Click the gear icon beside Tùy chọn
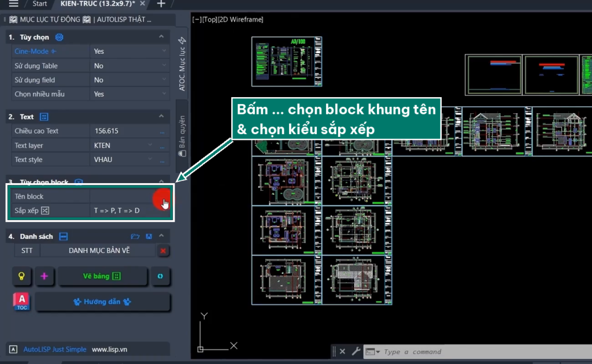592x364 pixels. [x=60, y=37]
